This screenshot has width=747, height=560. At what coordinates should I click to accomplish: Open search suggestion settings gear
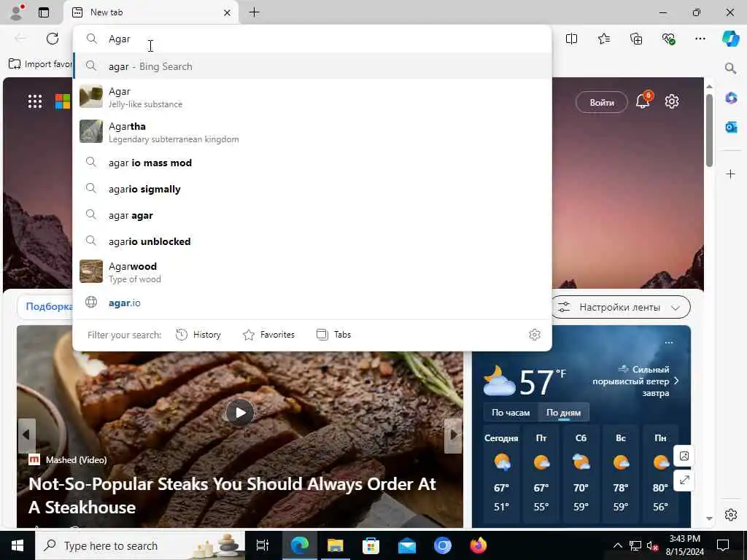click(x=535, y=335)
